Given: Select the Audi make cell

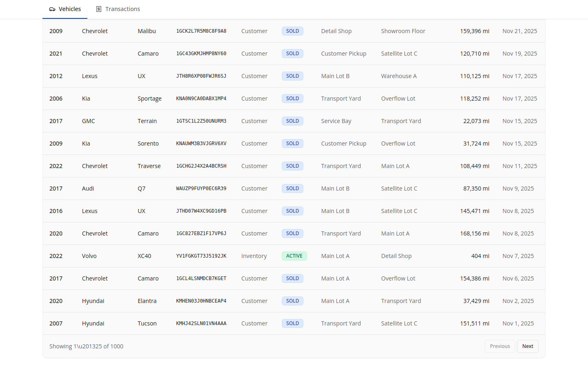Looking at the screenshot, I should click(x=88, y=188).
